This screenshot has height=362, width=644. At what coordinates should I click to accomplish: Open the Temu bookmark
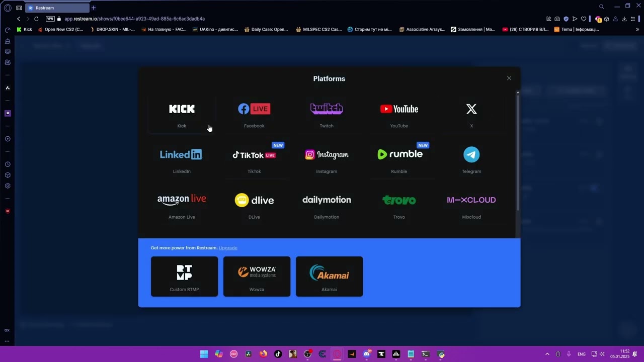pos(577,30)
